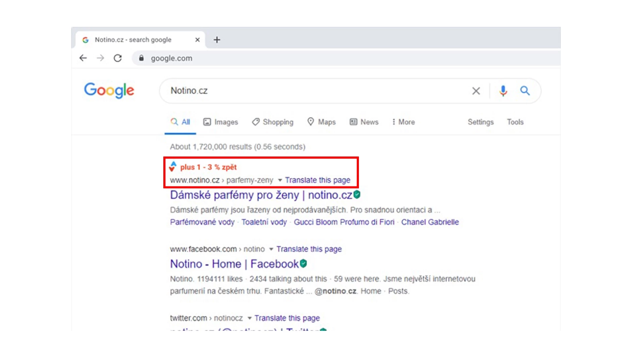Click the Google logo
Image resolution: width=644 pixels, height=362 pixels.
pyautogui.click(x=109, y=90)
